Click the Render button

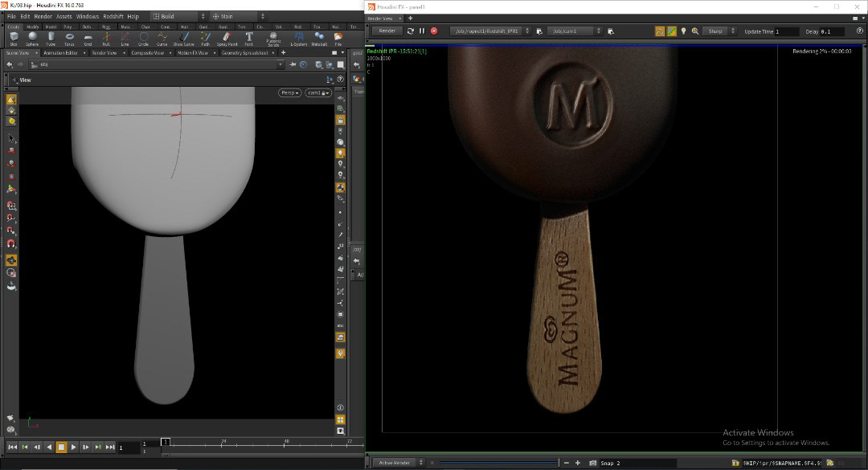(387, 31)
